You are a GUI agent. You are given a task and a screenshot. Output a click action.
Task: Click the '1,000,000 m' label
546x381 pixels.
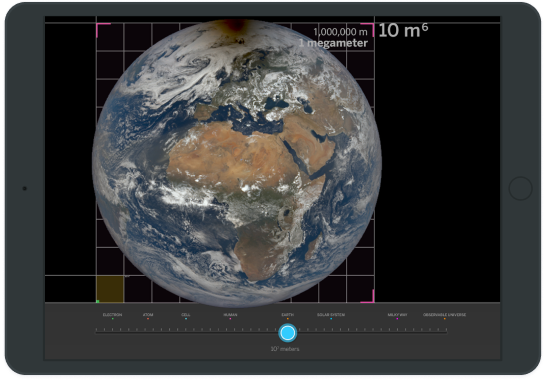pyautogui.click(x=340, y=32)
